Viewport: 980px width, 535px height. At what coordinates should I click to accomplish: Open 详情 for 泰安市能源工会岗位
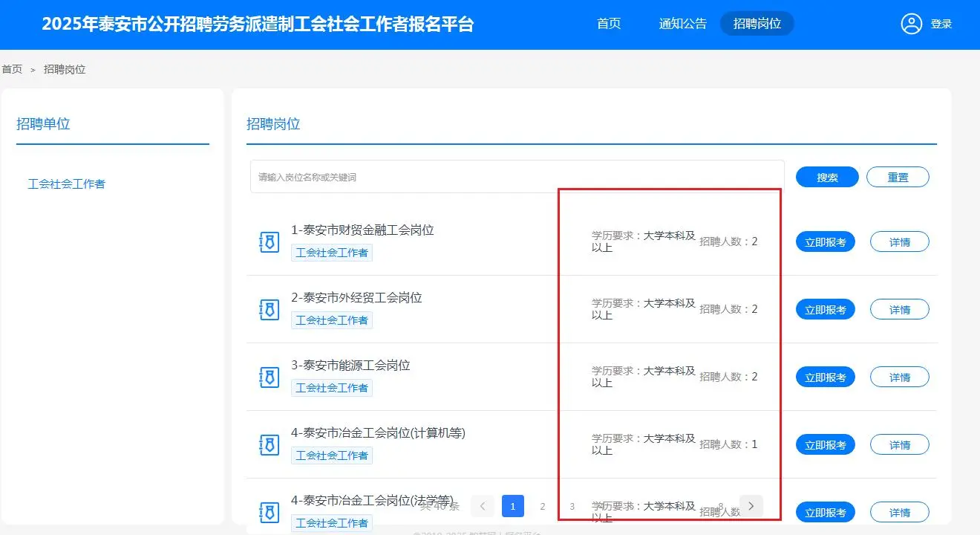click(899, 377)
